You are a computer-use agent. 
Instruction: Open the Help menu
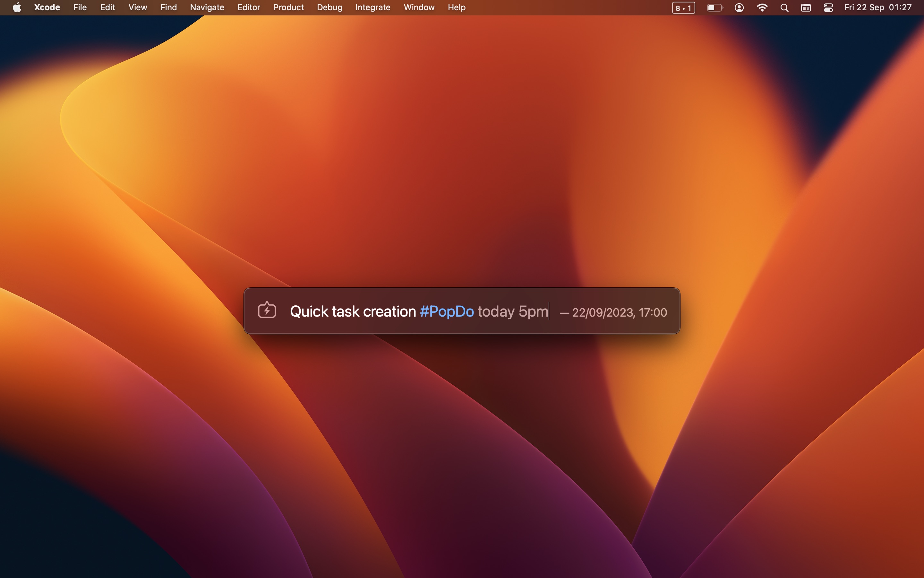coord(456,7)
